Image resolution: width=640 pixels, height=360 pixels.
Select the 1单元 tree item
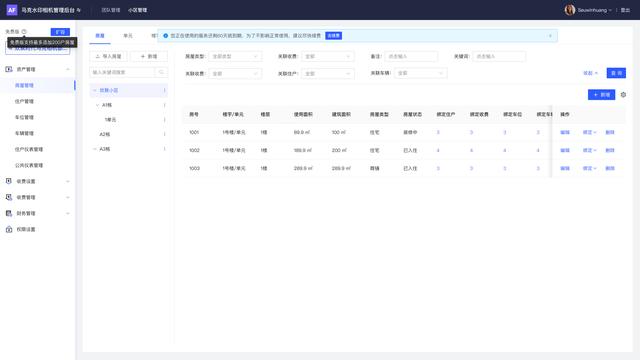tap(110, 120)
